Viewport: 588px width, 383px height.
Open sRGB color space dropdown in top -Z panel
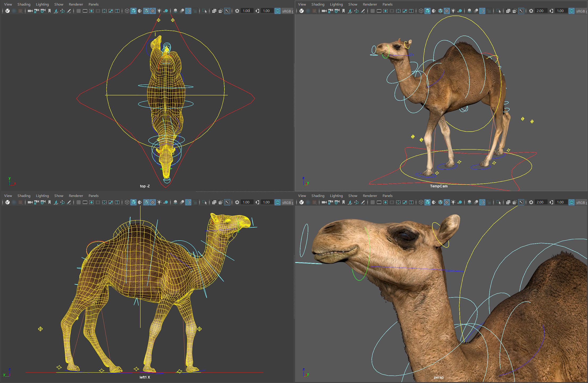click(x=287, y=11)
